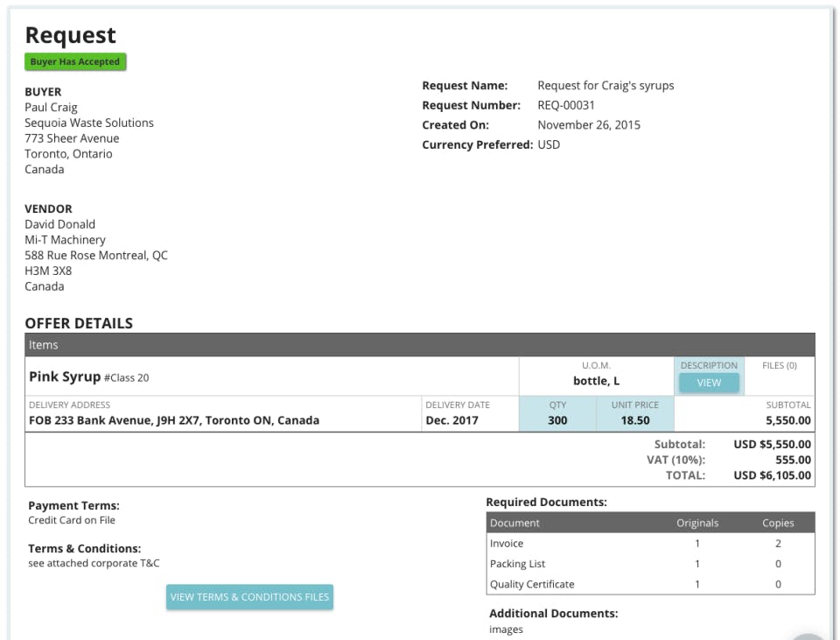Click the Document column header
This screenshot has width=840, height=640.
pos(514,523)
